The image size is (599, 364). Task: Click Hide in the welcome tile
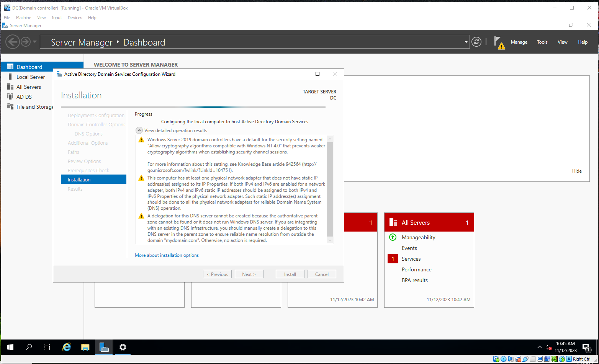coord(577,171)
